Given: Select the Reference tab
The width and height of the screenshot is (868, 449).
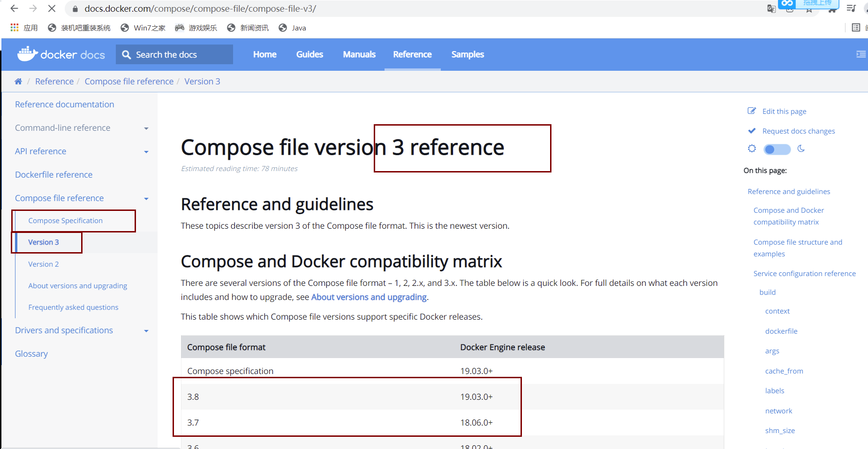Looking at the screenshot, I should [412, 54].
